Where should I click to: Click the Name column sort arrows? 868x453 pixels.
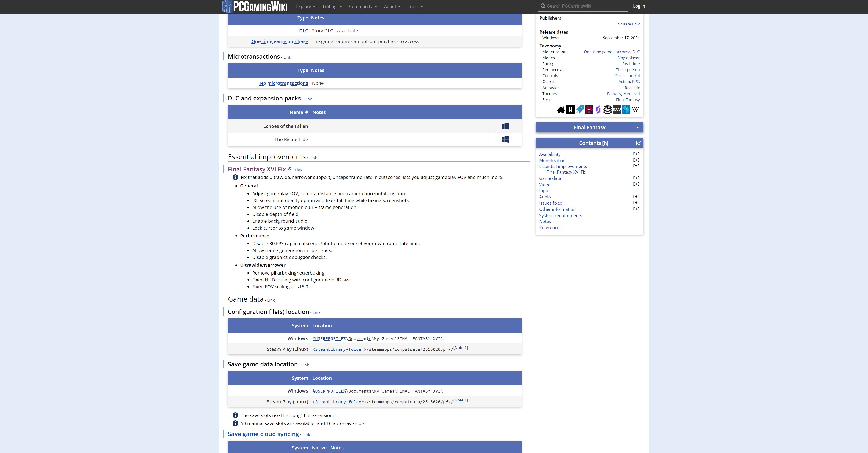click(x=306, y=112)
